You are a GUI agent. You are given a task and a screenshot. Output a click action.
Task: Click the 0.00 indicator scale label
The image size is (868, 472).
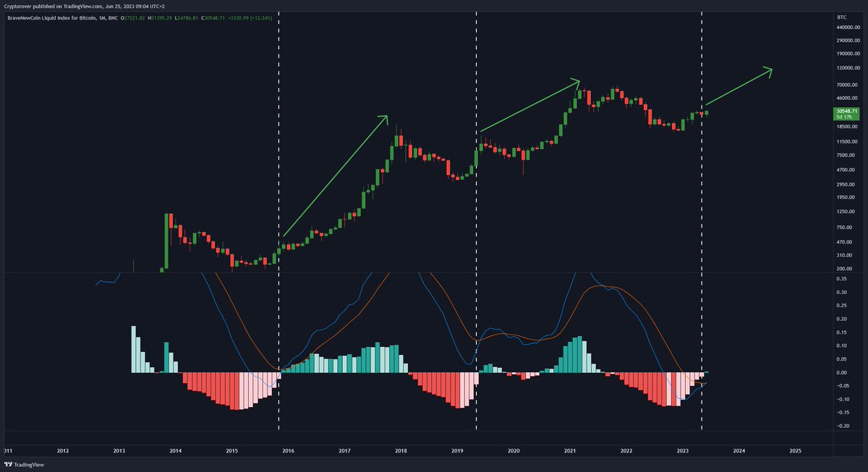841,372
